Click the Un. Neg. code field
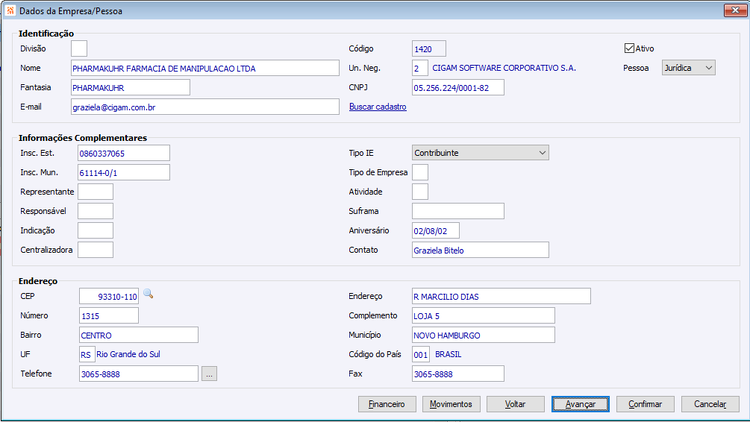This screenshot has width=750, height=422. pos(419,68)
